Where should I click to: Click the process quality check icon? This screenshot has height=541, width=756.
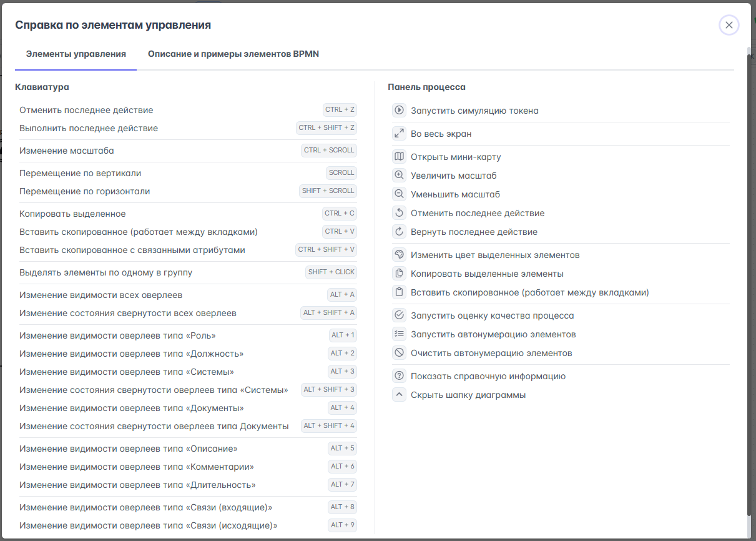pos(399,315)
